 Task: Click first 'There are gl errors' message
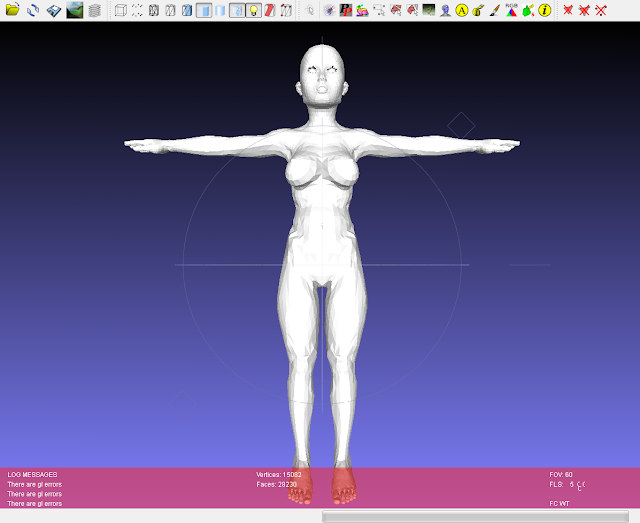35,485
